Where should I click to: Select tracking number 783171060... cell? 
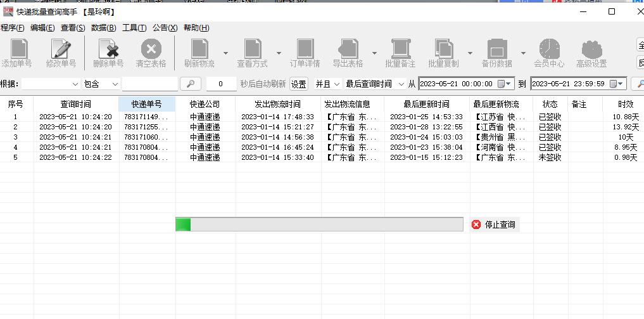pos(147,137)
